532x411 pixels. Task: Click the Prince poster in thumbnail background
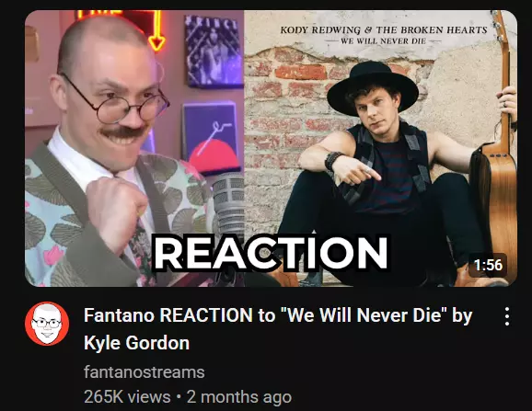pos(214,51)
